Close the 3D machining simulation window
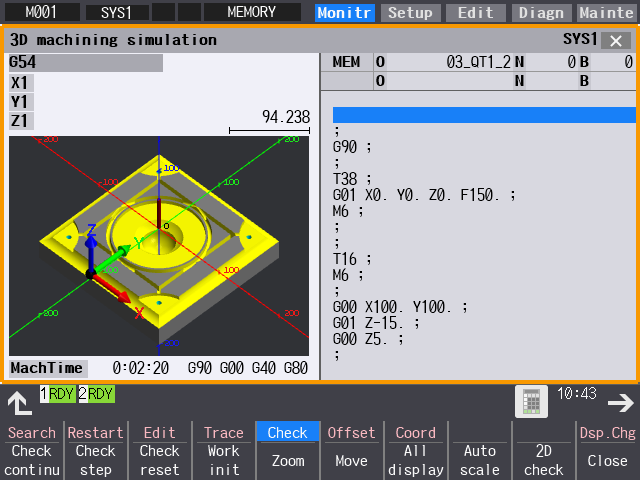 pyautogui.click(x=615, y=40)
